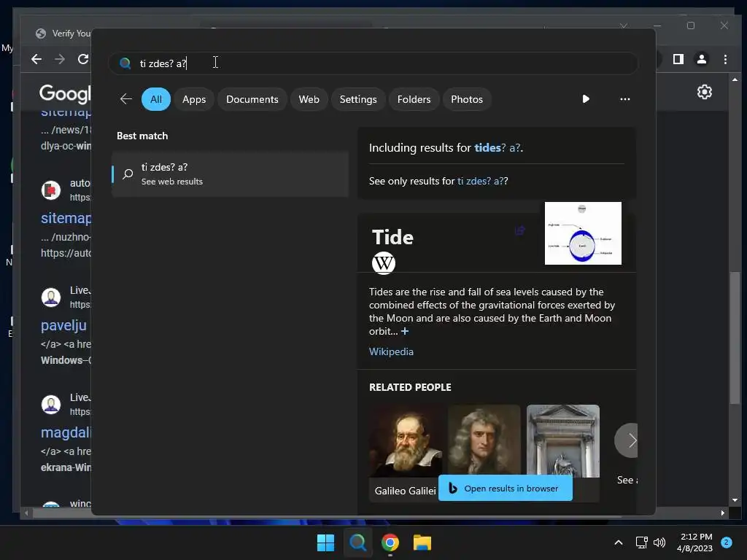Click the Google logo in Chrome
The height and width of the screenshot is (560, 747).
pyautogui.click(x=65, y=93)
